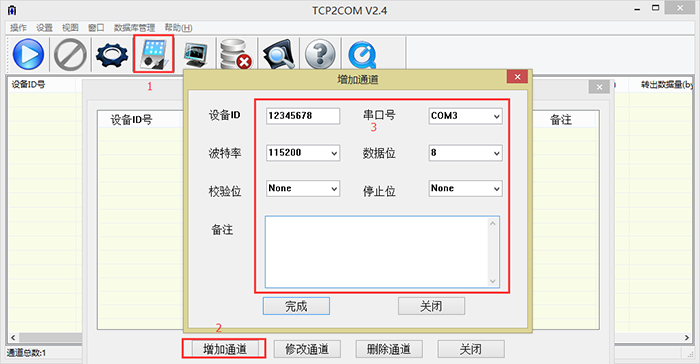Click main window horizontal scrollbar right arrow
Screen dimensions: 700x364
tap(687, 338)
